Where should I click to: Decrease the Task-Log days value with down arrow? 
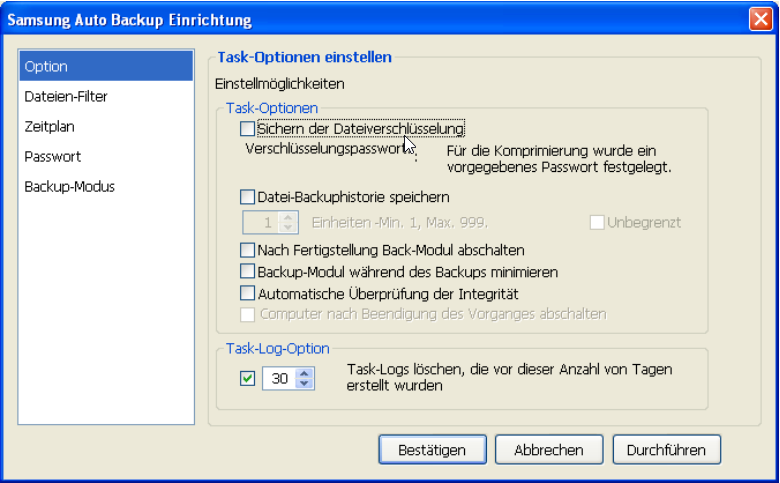(x=304, y=384)
